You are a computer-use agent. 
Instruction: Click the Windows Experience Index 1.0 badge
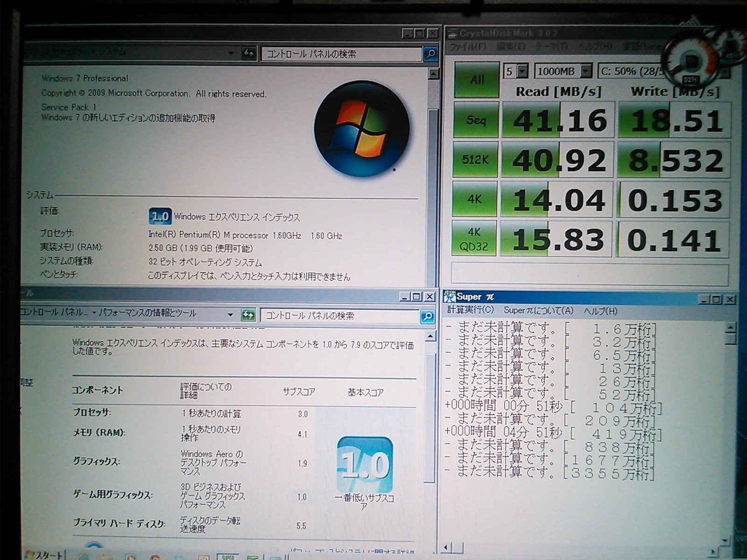[160, 217]
